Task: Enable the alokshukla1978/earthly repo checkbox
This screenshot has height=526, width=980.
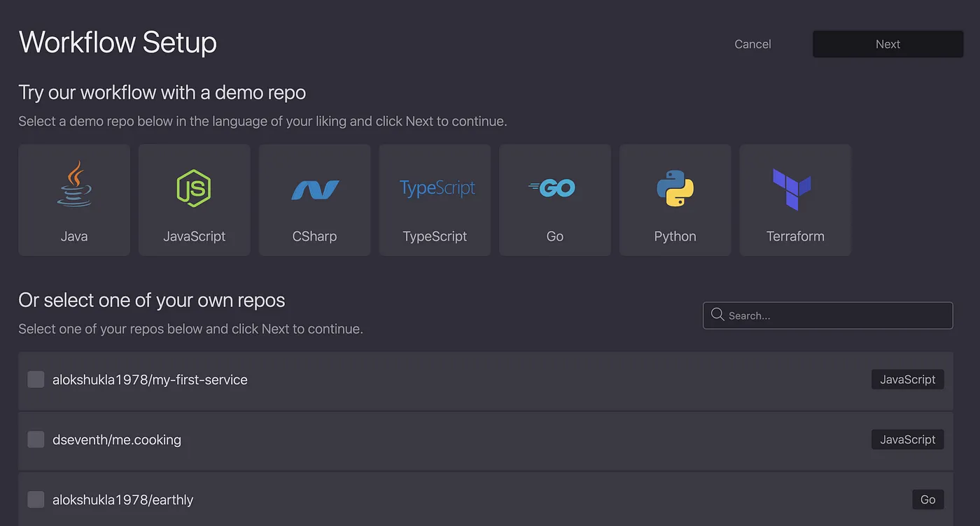Action: point(36,500)
